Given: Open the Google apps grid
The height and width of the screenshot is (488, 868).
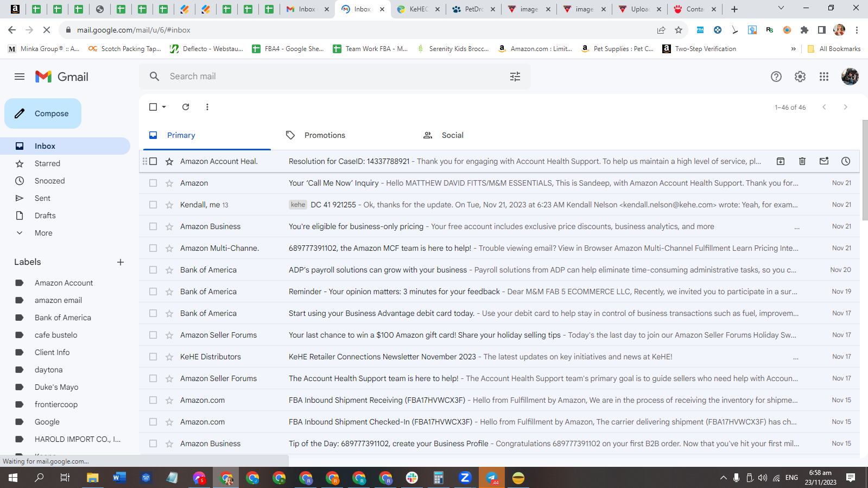Looking at the screenshot, I should pos(823,77).
